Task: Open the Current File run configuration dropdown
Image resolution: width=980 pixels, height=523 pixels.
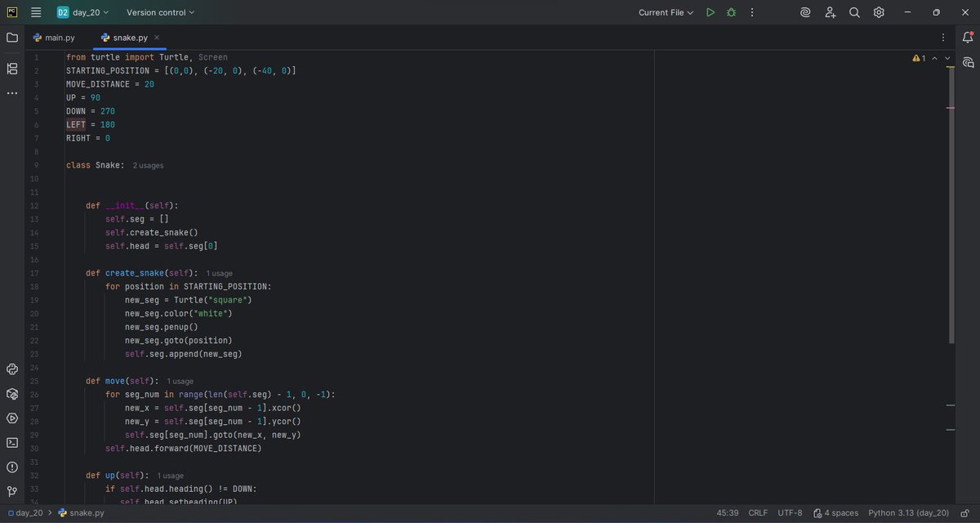Action: click(x=666, y=12)
